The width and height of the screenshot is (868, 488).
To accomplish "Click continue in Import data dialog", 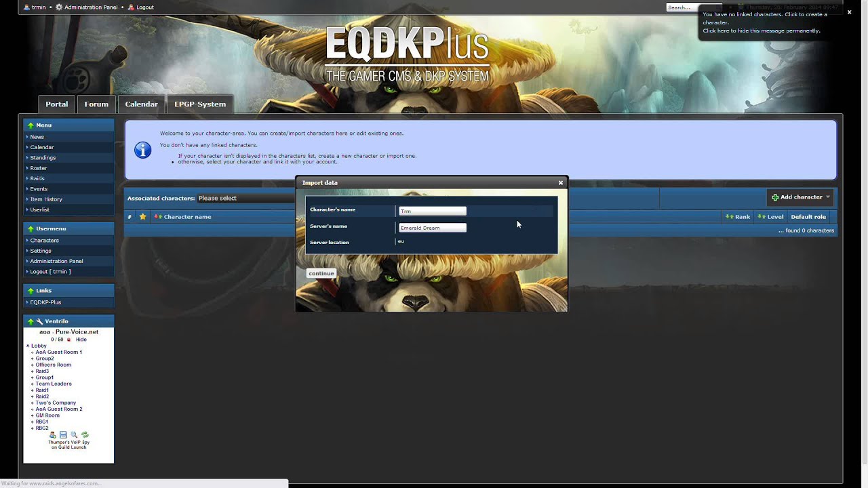I will (x=321, y=273).
